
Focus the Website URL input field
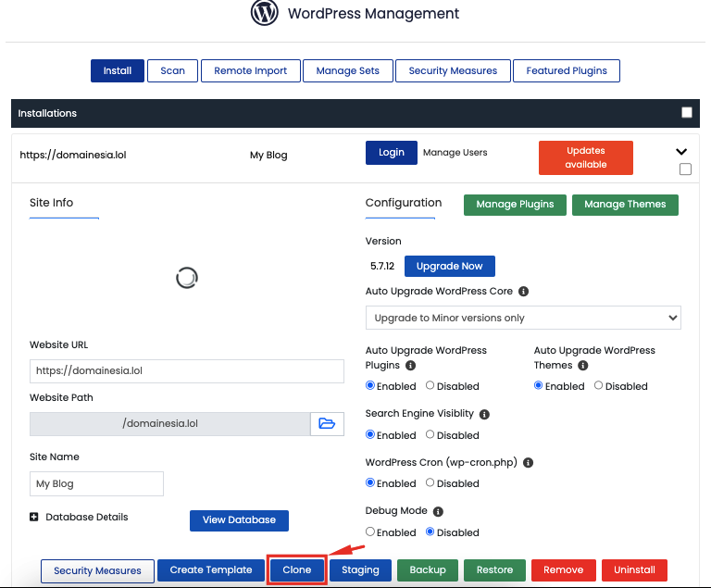(187, 371)
